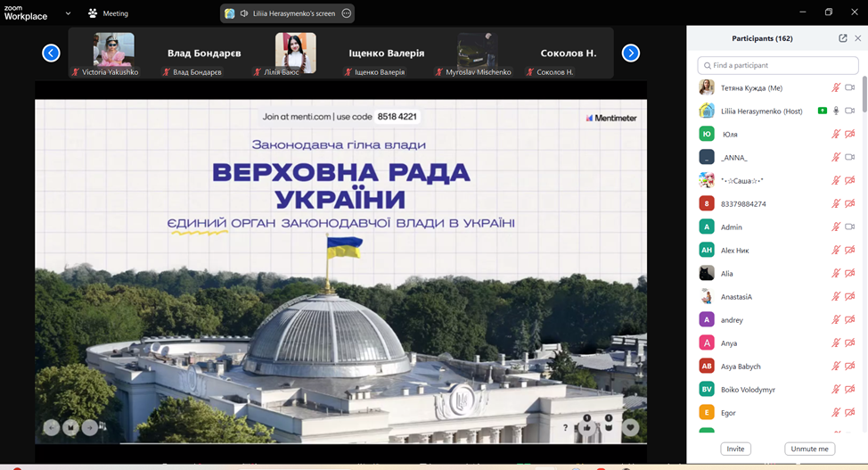This screenshot has width=868, height=470.
Task: Open the Meeting tab
Action: click(x=108, y=13)
